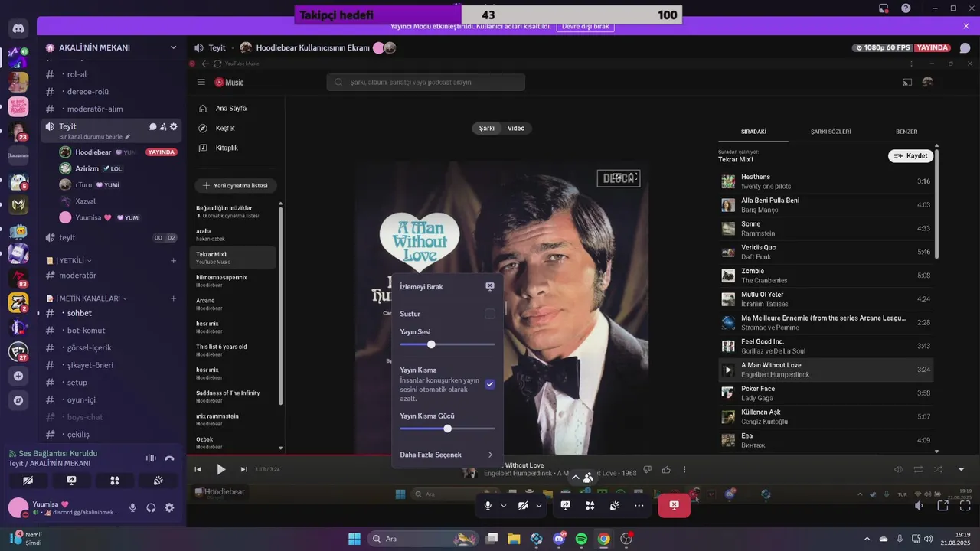
Task: Open voice noise suppression waveform icon
Action: pyautogui.click(x=151, y=458)
